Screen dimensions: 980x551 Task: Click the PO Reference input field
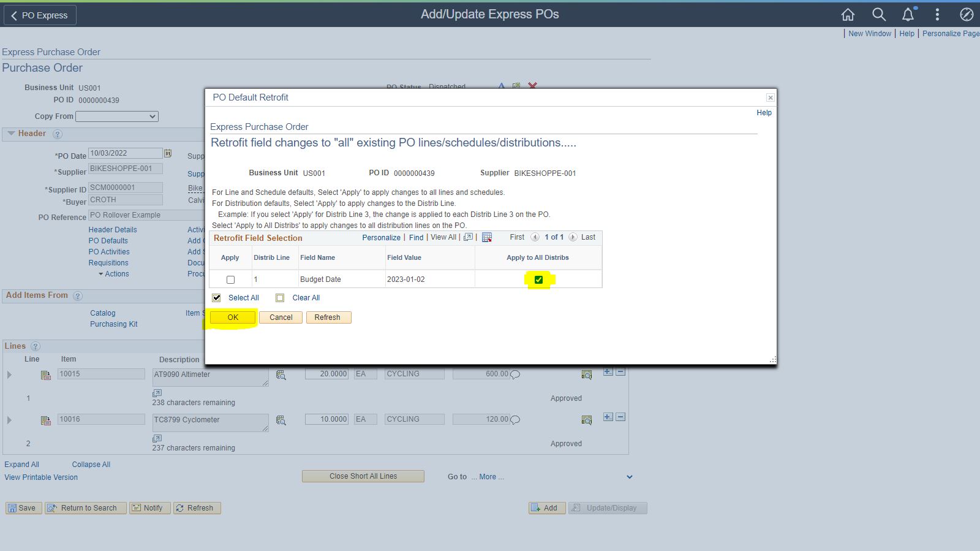tap(147, 215)
